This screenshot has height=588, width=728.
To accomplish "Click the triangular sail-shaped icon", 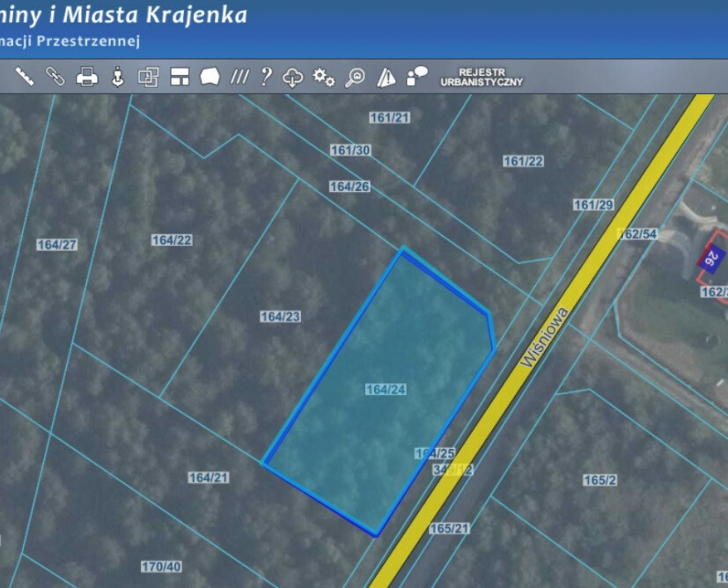I will pyautogui.click(x=386, y=77).
